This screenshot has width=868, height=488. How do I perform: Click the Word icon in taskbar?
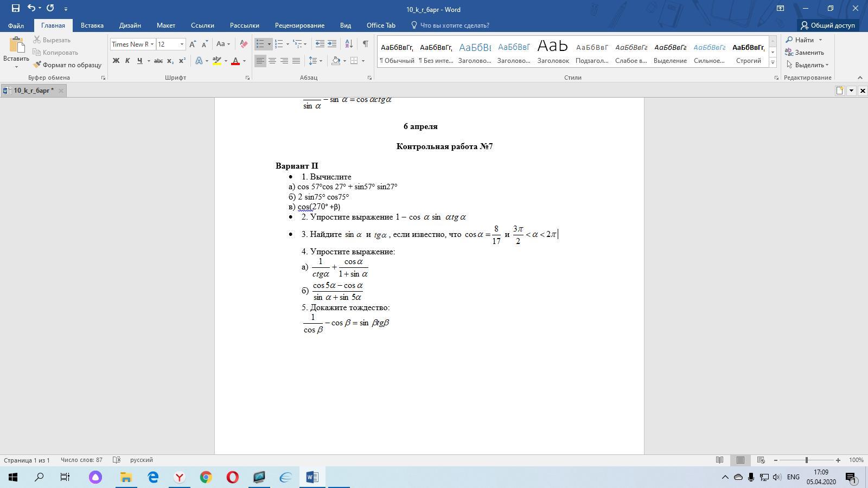(x=312, y=477)
